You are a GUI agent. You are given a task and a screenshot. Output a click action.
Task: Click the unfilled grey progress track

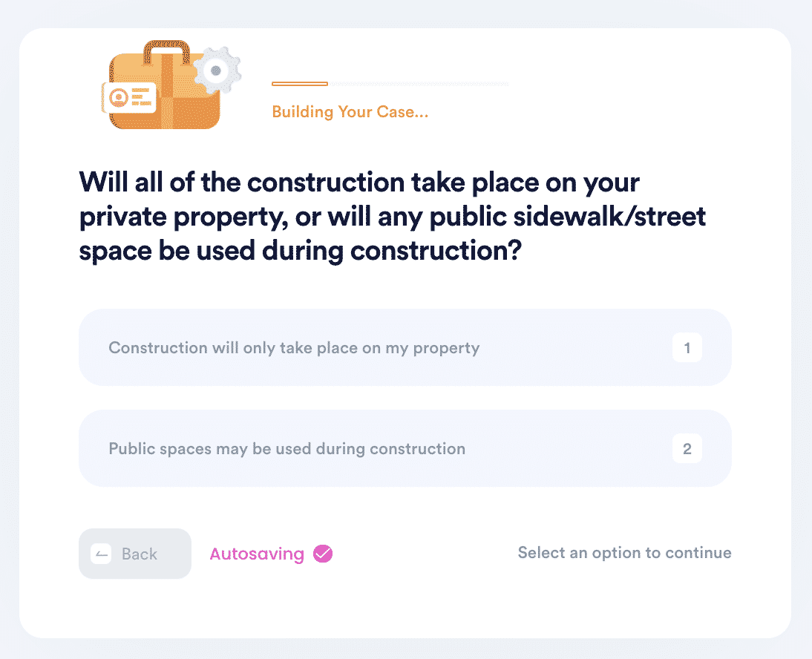pos(419,83)
